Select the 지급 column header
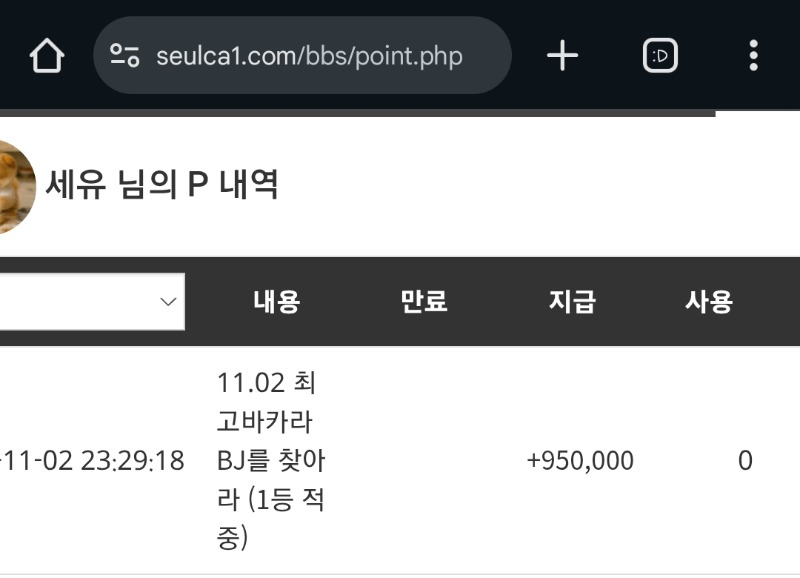This screenshot has height=578, width=800. tap(572, 301)
